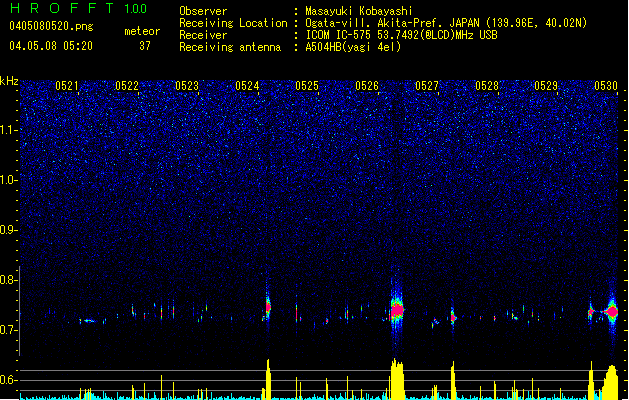
Task: Click the 0524 time marker
Action: 247,86
